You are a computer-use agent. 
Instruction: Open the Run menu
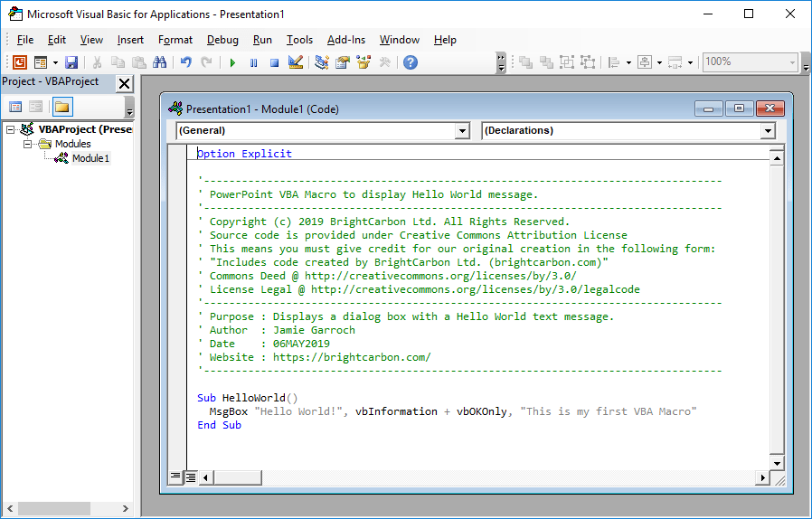click(x=262, y=40)
